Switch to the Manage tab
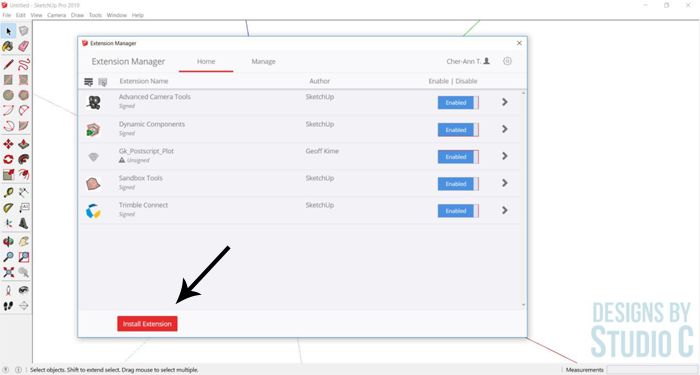700x375 pixels. tap(263, 62)
